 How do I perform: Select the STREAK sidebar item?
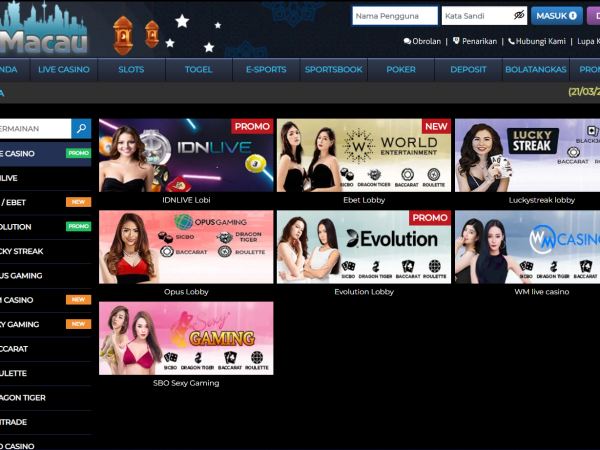click(46, 251)
